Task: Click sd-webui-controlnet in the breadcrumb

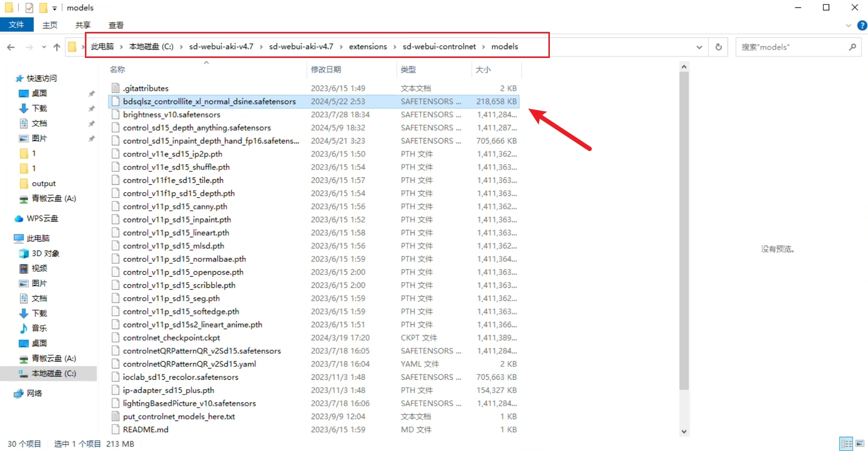Action: click(x=439, y=47)
